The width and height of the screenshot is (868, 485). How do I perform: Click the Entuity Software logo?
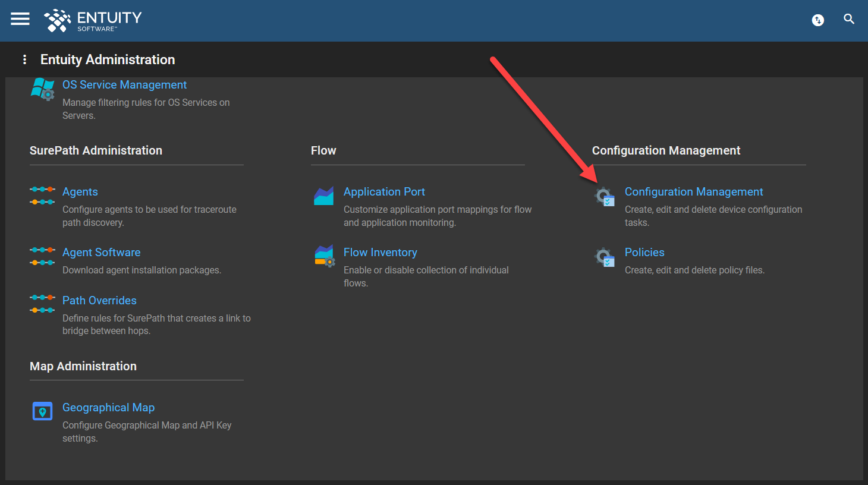coord(93,20)
